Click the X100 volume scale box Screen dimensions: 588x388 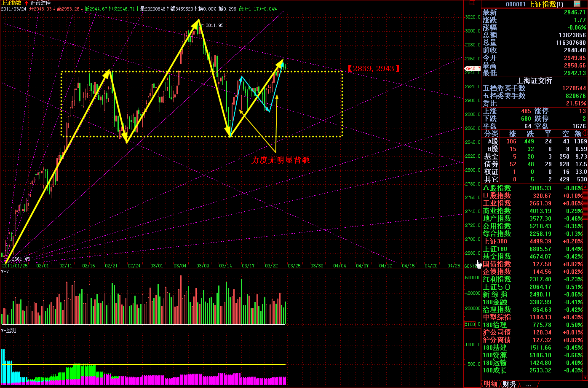click(x=469, y=324)
